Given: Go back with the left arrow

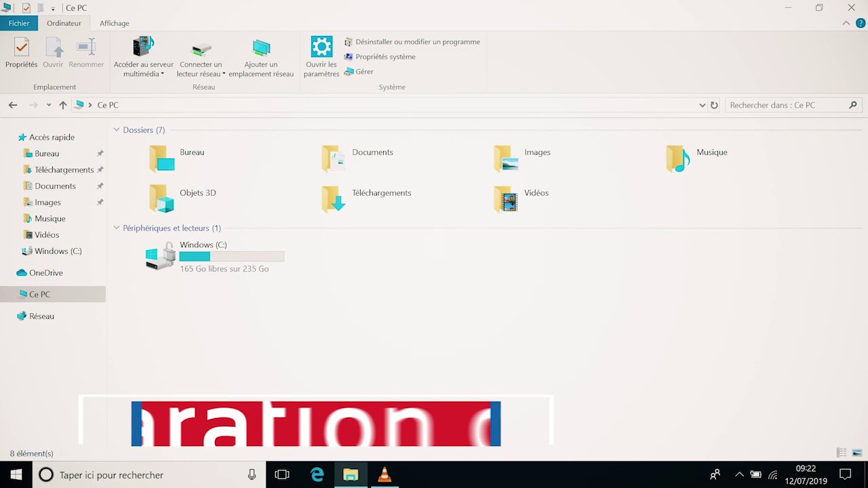Looking at the screenshot, I should click(x=13, y=105).
